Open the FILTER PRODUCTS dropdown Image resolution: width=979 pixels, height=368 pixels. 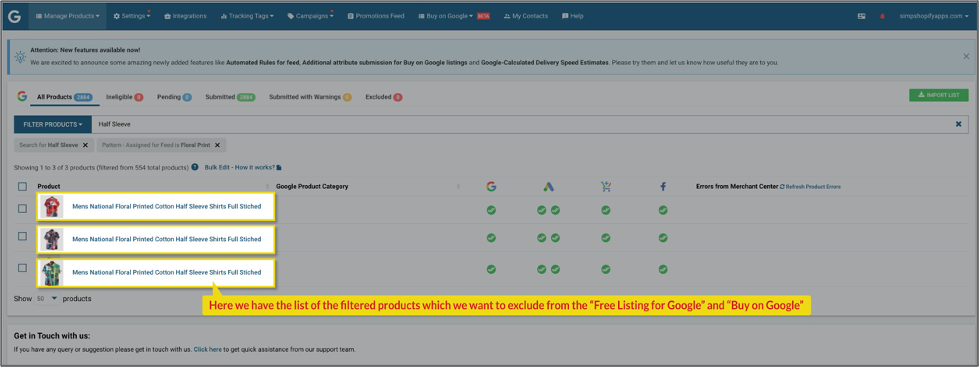point(52,124)
